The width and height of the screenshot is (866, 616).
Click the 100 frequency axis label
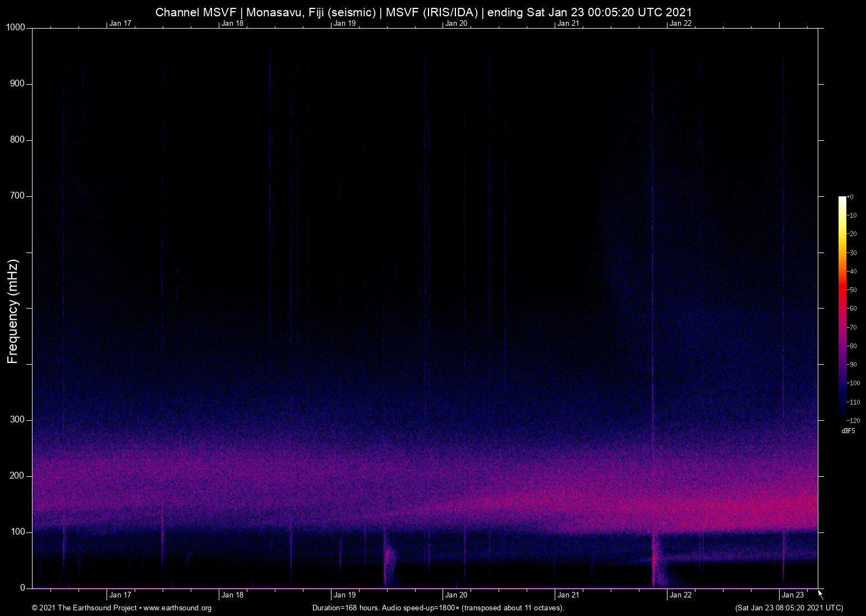(x=17, y=532)
